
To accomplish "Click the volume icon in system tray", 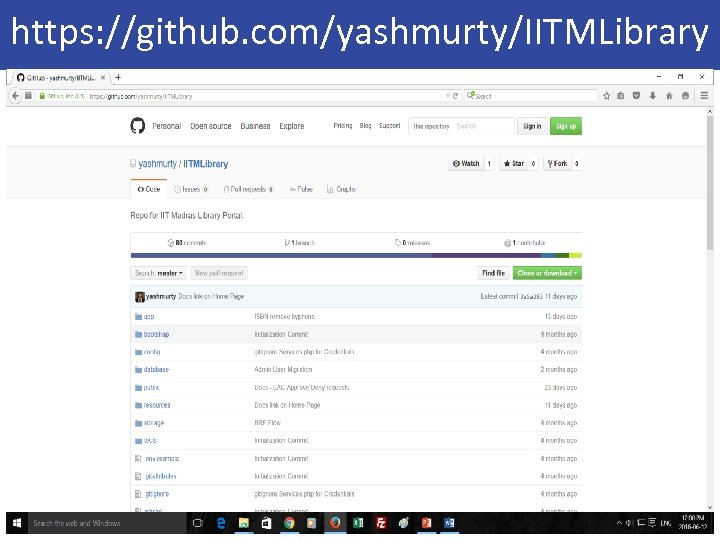I will pos(630,523).
